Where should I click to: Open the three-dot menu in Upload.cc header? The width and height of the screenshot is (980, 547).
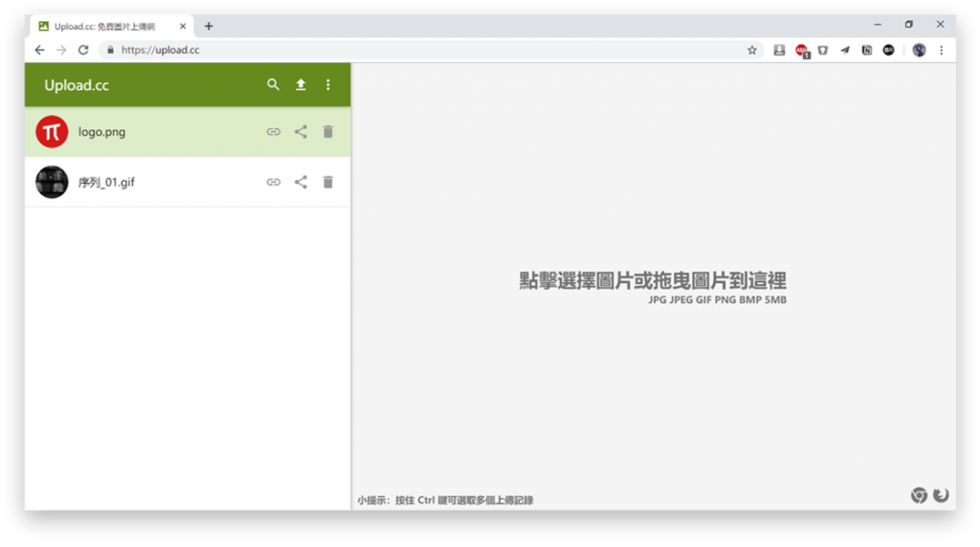click(x=328, y=85)
